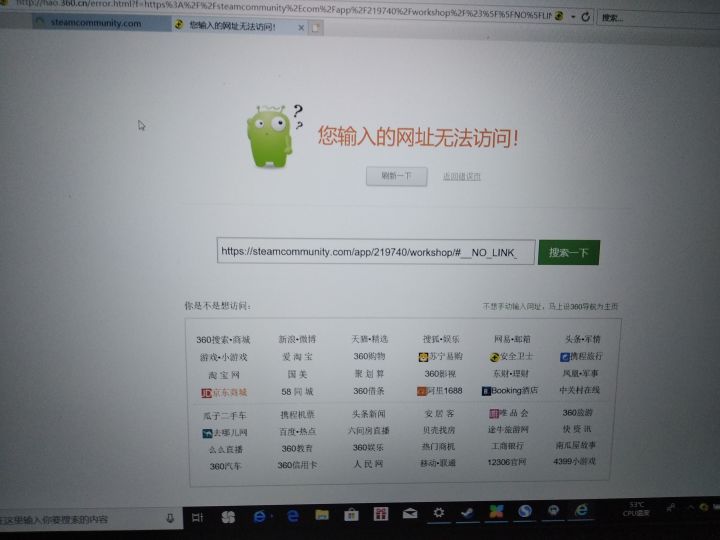Open the 360影视 link
The image size is (720, 540).
[440, 374]
